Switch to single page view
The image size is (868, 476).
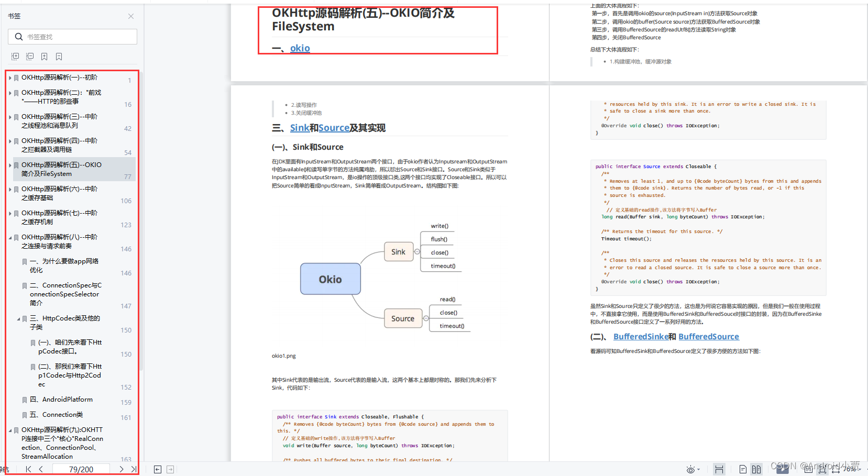coord(743,469)
